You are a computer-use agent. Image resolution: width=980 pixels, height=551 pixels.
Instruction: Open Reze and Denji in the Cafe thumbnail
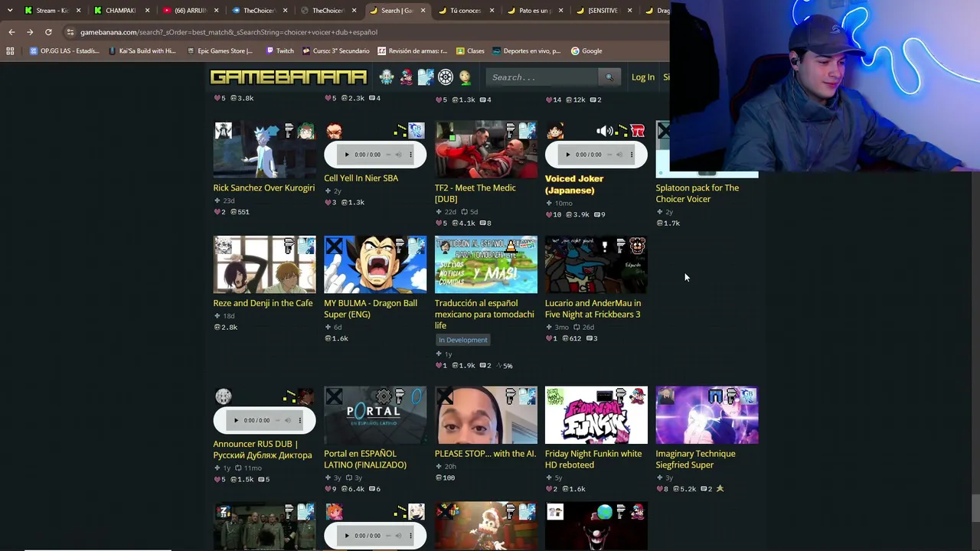click(264, 265)
